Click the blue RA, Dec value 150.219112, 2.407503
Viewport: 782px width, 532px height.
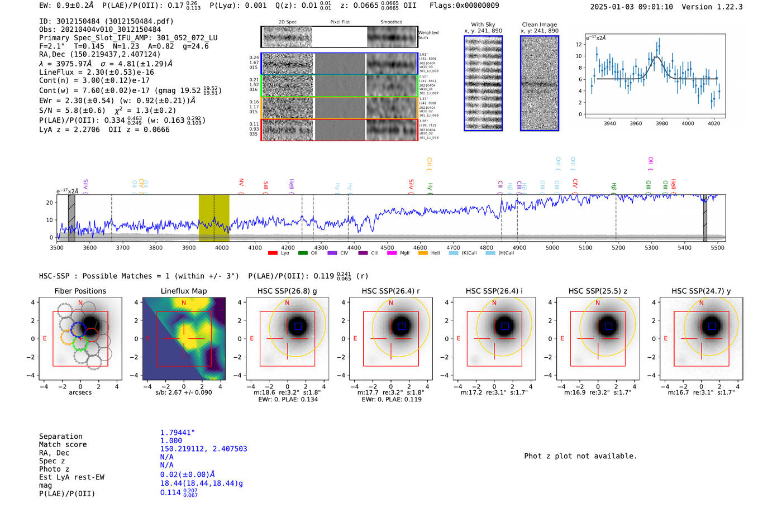(x=203, y=449)
